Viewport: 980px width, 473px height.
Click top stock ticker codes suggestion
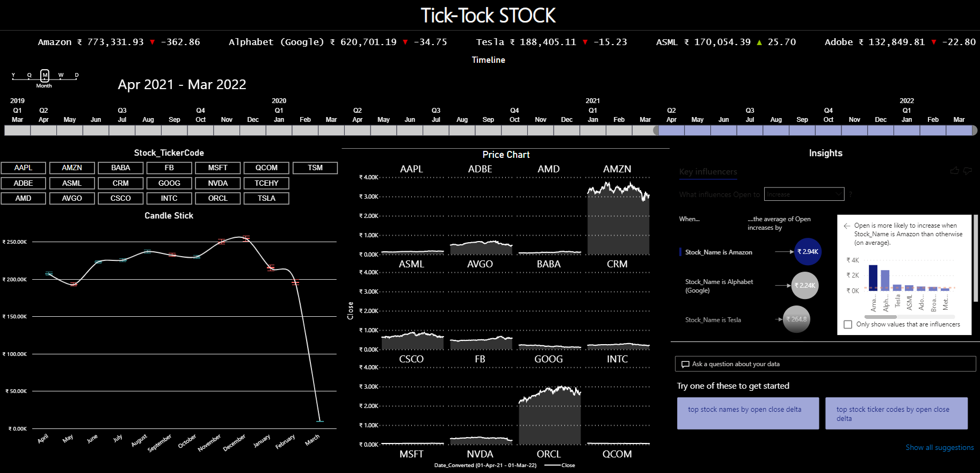(x=896, y=413)
